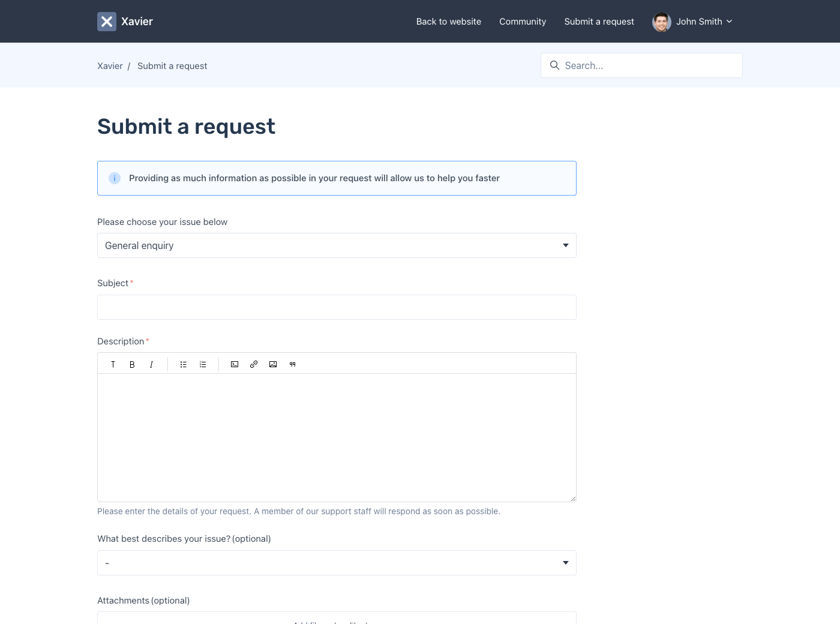Click into the Subject text field
Image resolution: width=840 pixels, height=624 pixels.
pos(337,307)
